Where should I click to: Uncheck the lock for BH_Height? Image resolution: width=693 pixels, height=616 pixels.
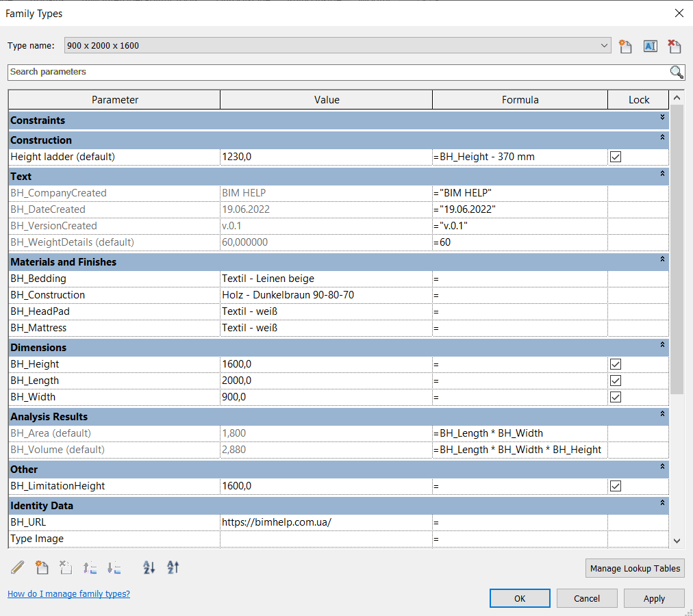[x=615, y=364]
